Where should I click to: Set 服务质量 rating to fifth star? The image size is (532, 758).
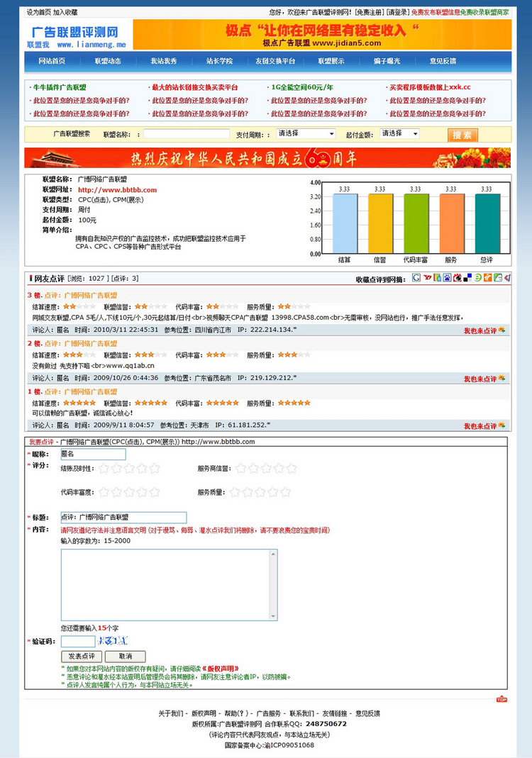click(x=285, y=492)
